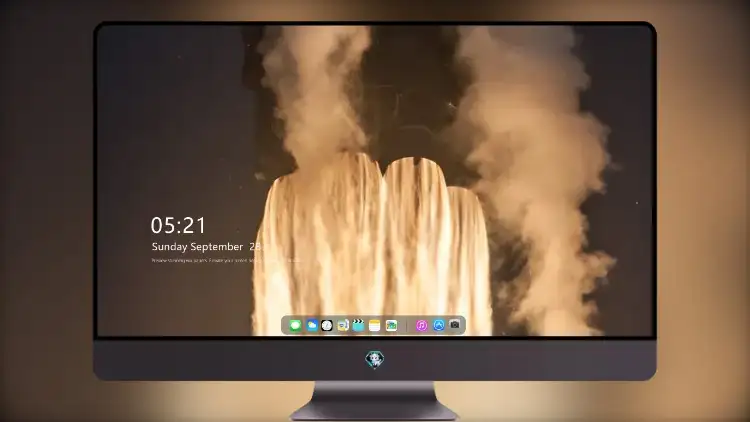Open the clapperboard video app in dock
Viewport: 750px width, 422px height.
click(x=358, y=325)
